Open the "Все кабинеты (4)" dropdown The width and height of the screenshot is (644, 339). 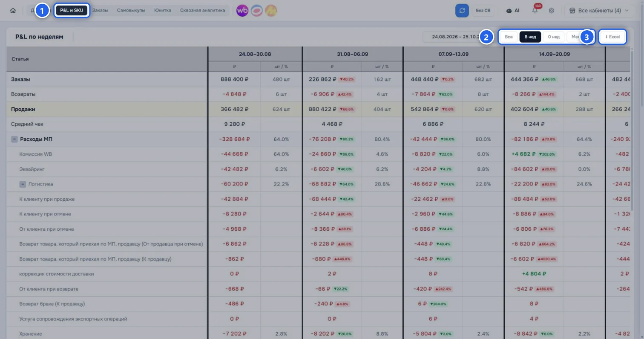pyautogui.click(x=599, y=11)
